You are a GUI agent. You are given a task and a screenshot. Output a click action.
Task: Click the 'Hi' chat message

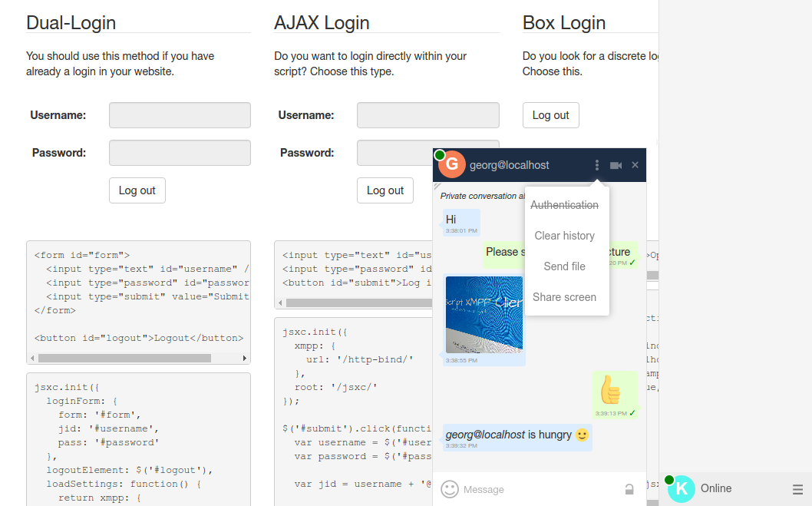coord(461,223)
